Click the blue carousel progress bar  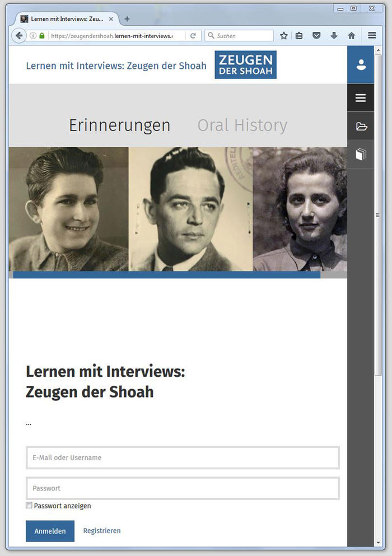click(x=166, y=275)
